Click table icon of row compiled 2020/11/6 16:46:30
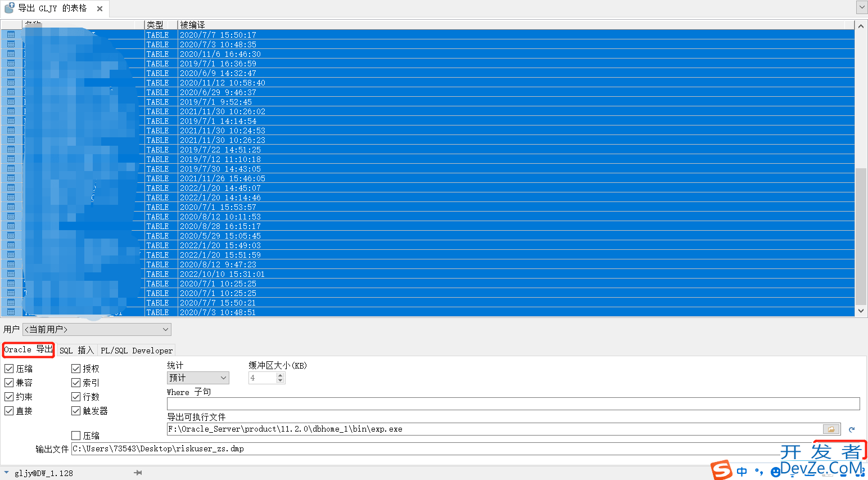 (10, 54)
